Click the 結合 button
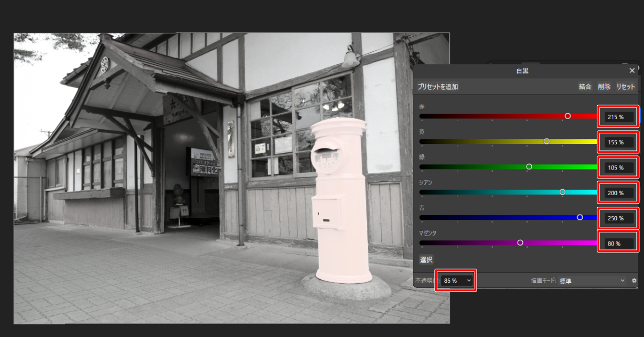644x337 pixels. [x=585, y=87]
